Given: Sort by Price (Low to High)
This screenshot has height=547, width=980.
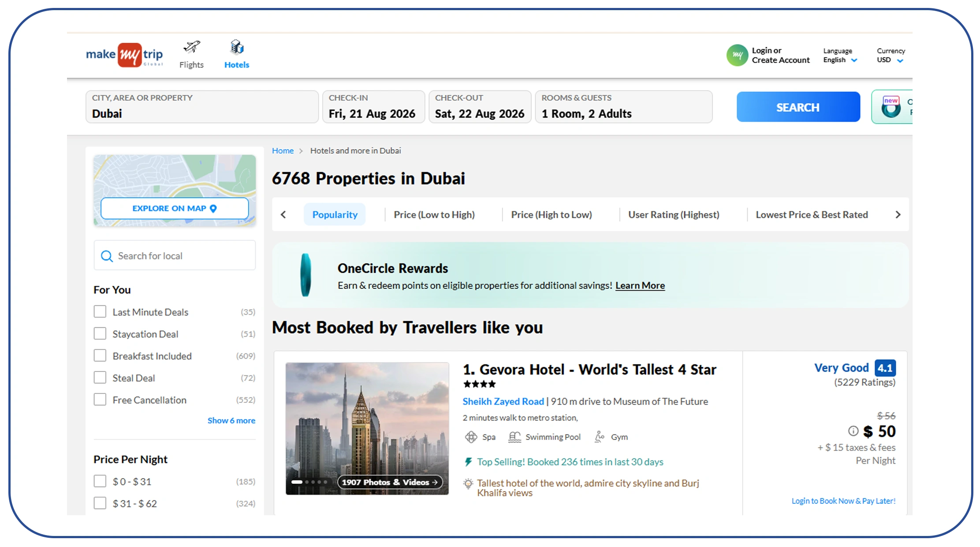Looking at the screenshot, I should (434, 215).
